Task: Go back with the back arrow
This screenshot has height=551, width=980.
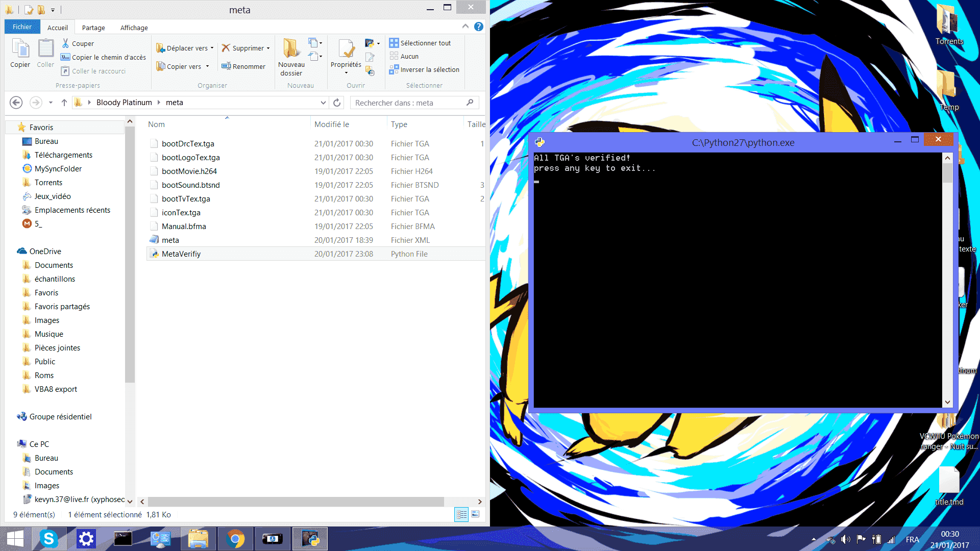Action: click(16, 103)
